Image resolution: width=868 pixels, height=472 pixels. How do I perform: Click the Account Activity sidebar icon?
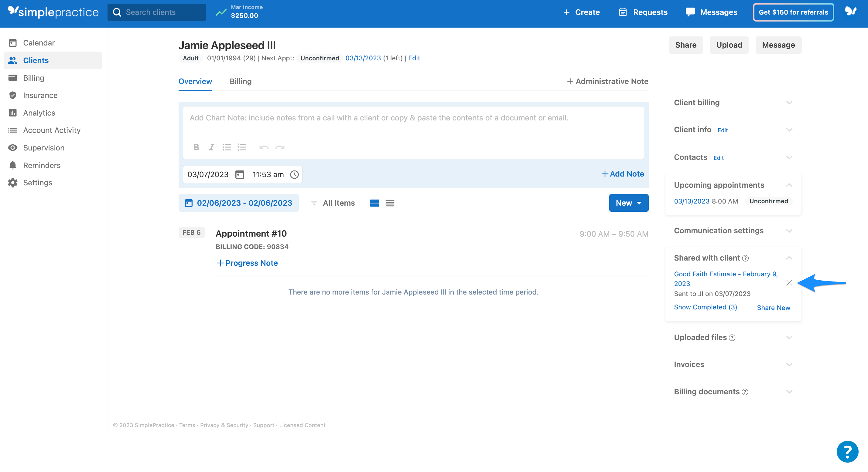coord(13,130)
